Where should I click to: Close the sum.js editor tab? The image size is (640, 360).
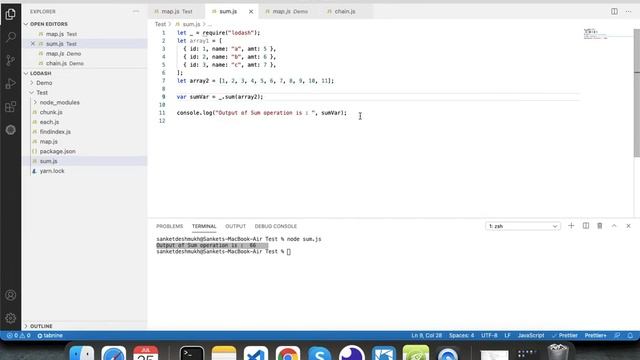click(x=251, y=11)
